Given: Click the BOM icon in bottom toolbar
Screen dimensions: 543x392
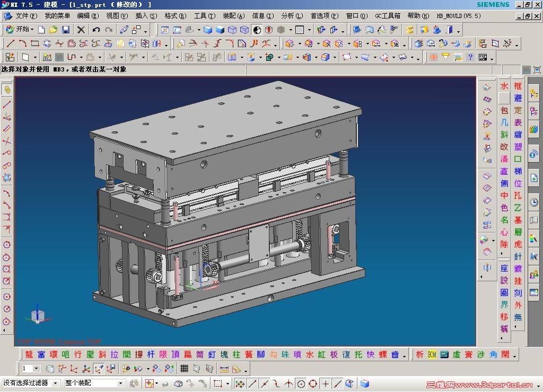Looking at the screenshot, I should click(x=432, y=354).
